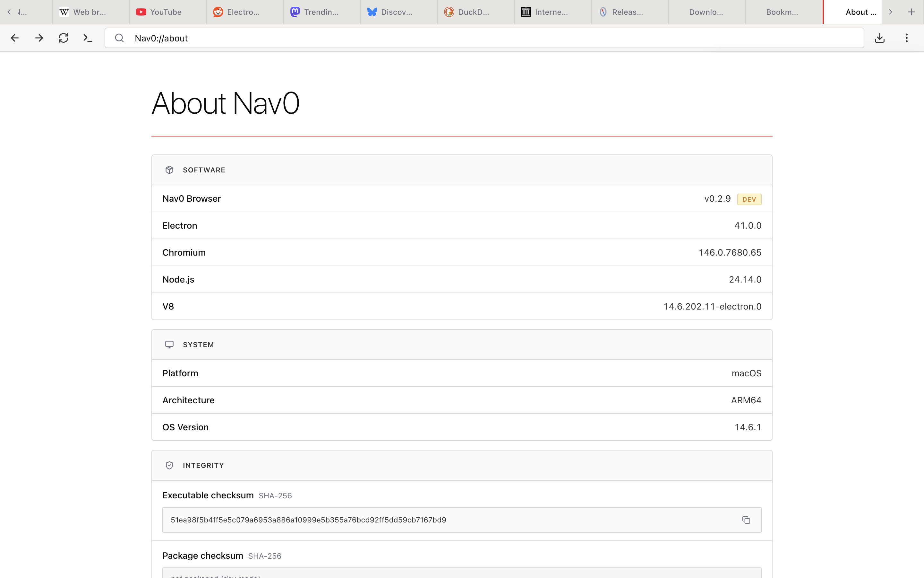Screen dimensions: 924x578
Task: Reload the current page
Action: pyautogui.click(x=64, y=38)
